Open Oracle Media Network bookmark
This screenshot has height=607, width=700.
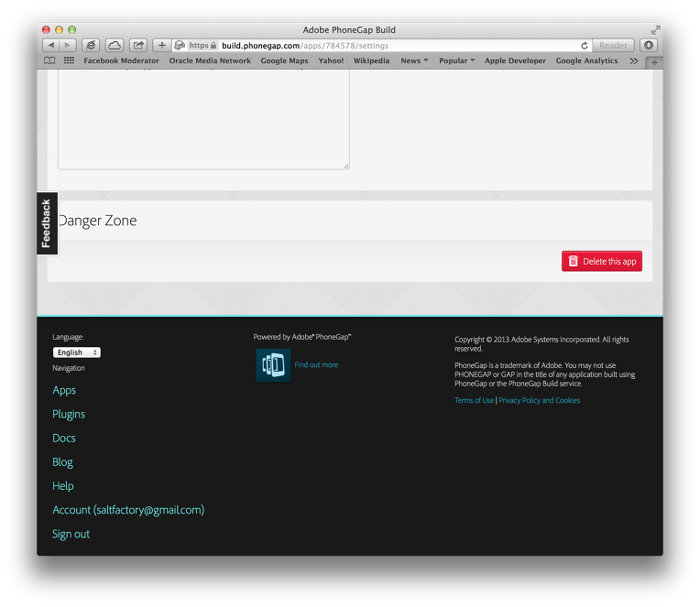pyautogui.click(x=210, y=60)
